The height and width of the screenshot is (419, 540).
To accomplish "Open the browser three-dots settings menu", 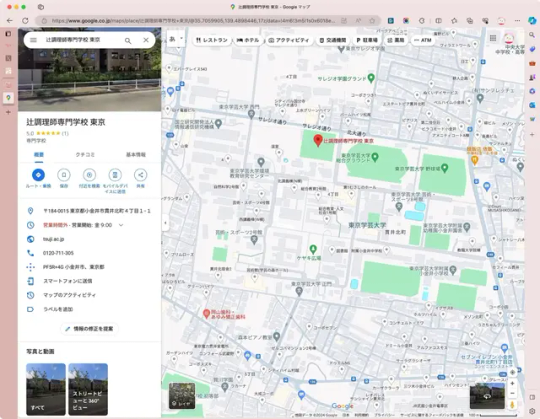I will (x=517, y=21).
